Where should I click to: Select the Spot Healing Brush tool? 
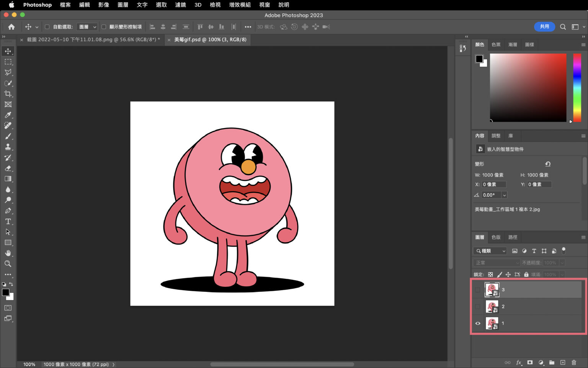(8, 126)
